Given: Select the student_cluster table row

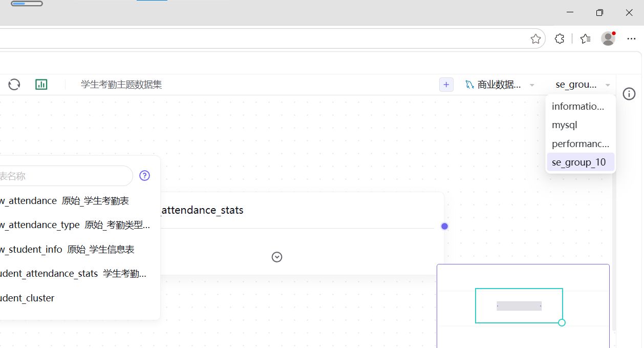Looking at the screenshot, I should point(79,298).
